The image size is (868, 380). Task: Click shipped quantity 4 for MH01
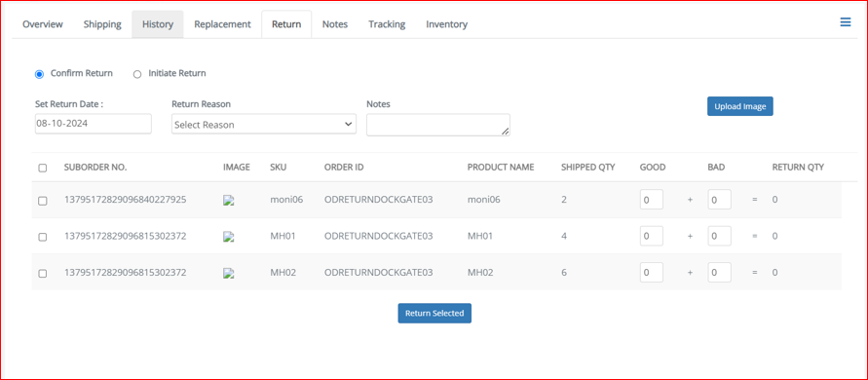tap(564, 236)
